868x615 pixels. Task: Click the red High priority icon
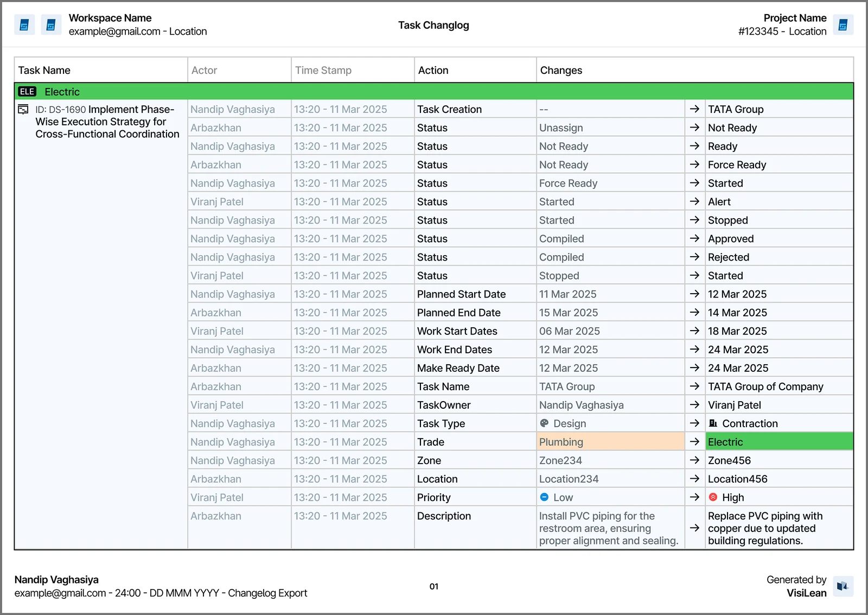click(713, 497)
